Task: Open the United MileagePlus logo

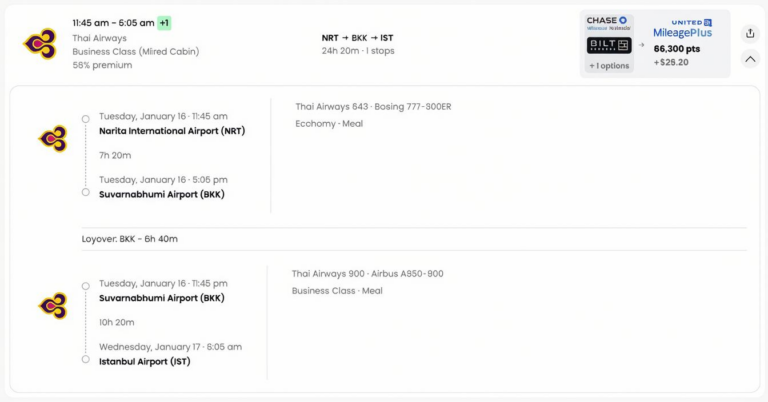Action: (x=691, y=28)
